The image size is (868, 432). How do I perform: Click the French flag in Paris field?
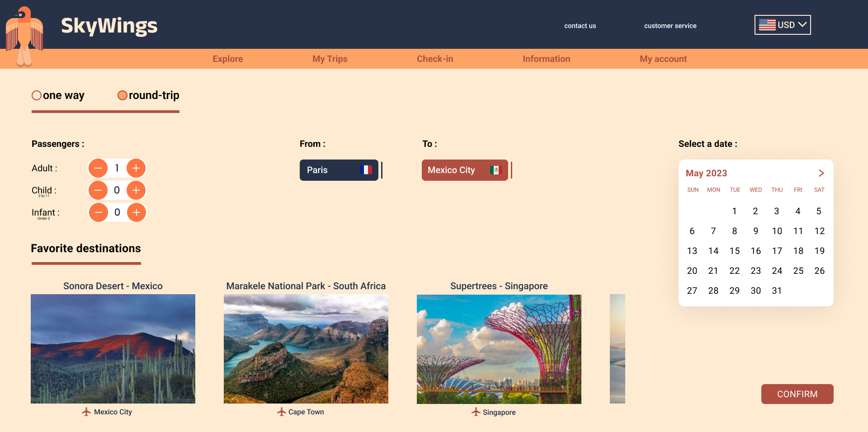(x=366, y=170)
